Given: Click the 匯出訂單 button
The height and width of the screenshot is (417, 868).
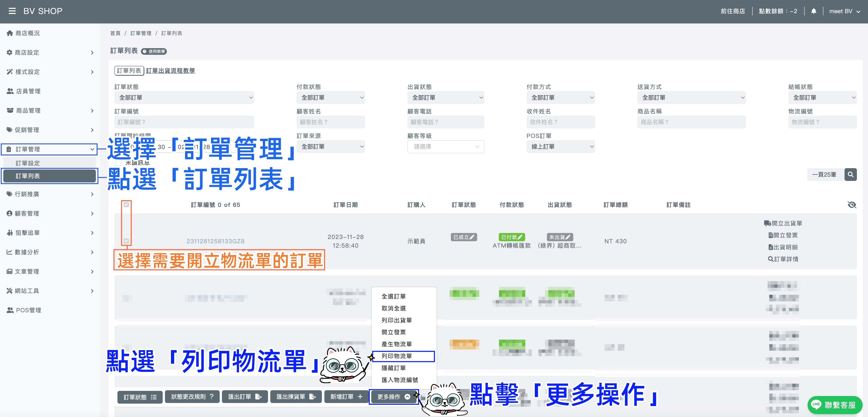Looking at the screenshot, I should pyautogui.click(x=245, y=397).
